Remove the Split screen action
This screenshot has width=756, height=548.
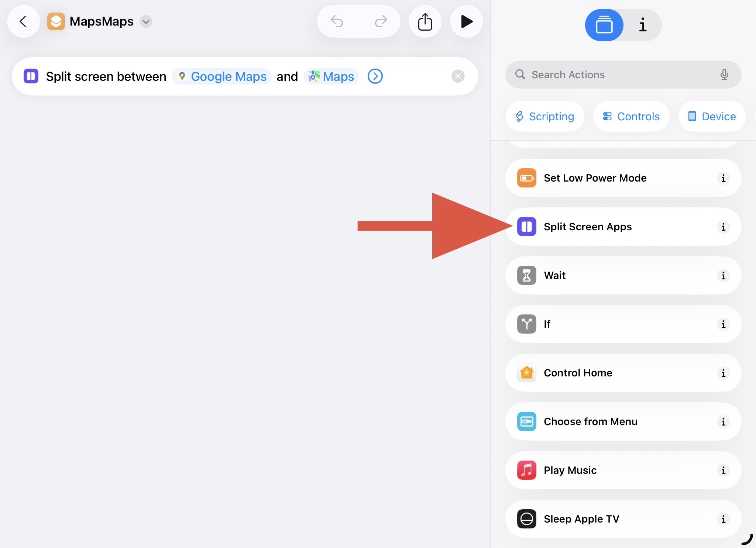click(458, 76)
